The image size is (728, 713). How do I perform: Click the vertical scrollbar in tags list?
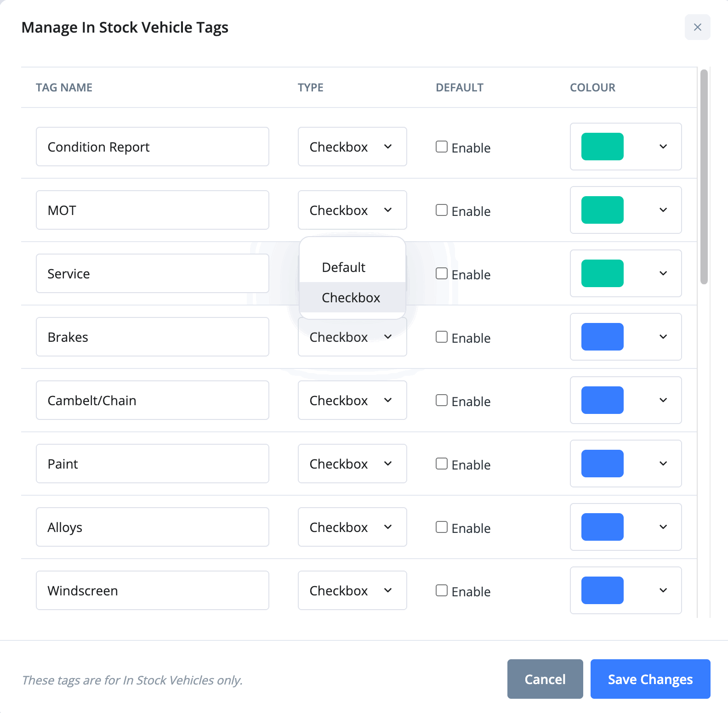point(704,177)
